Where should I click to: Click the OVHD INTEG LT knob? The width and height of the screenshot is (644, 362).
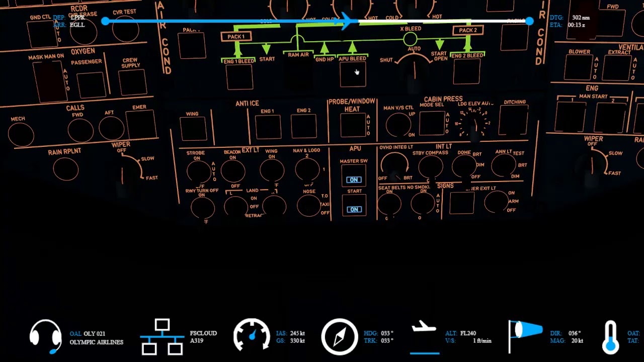pos(394,166)
